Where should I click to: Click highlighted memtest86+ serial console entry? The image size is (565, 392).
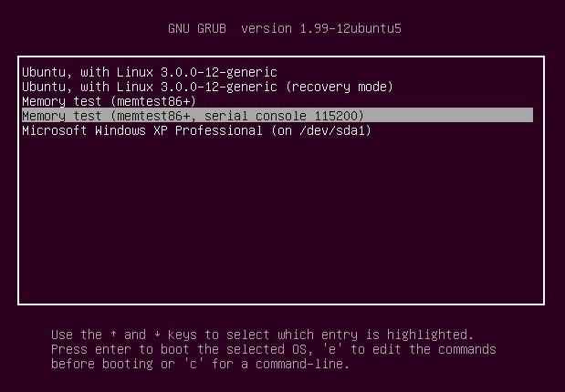point(277,116)
